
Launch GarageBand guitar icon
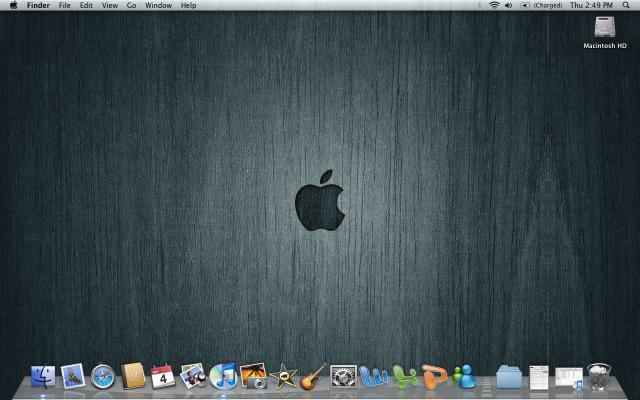point(313,376)
